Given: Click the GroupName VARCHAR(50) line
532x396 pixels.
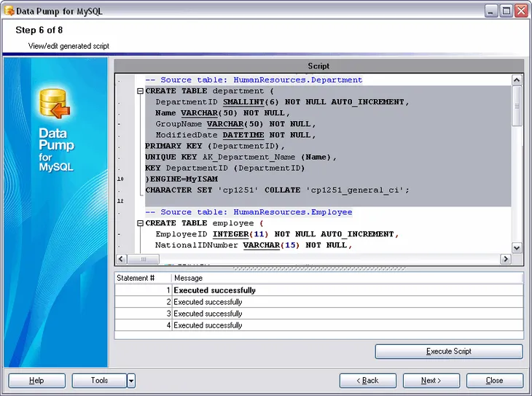Looking at the screenshot, I should click(x=235, y=124).
